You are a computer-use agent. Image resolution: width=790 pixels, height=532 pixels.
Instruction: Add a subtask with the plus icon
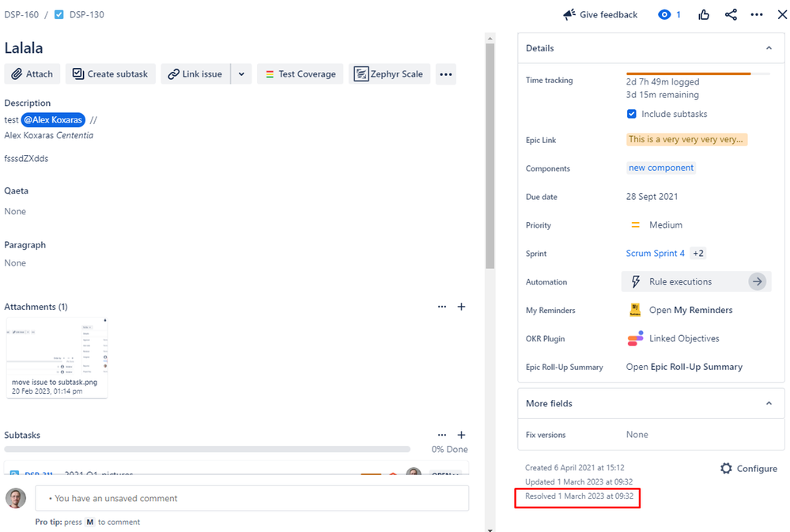click(x=461, y=435)
